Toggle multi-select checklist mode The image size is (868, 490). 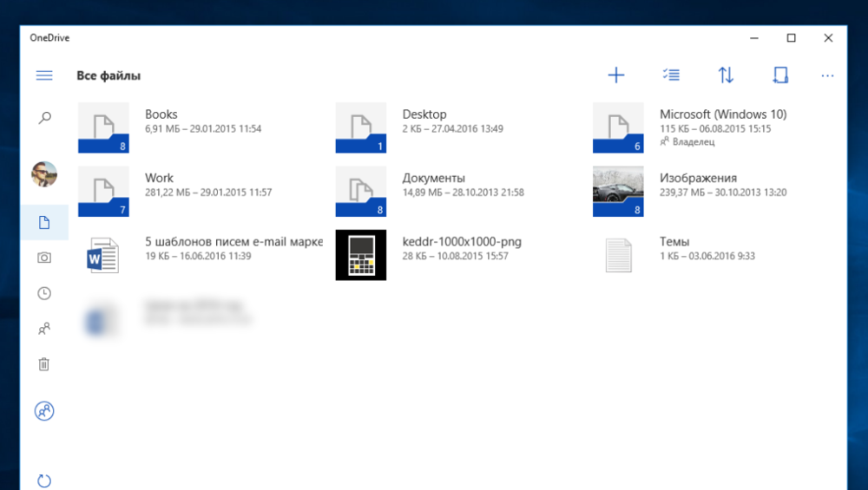click(671, 75)
